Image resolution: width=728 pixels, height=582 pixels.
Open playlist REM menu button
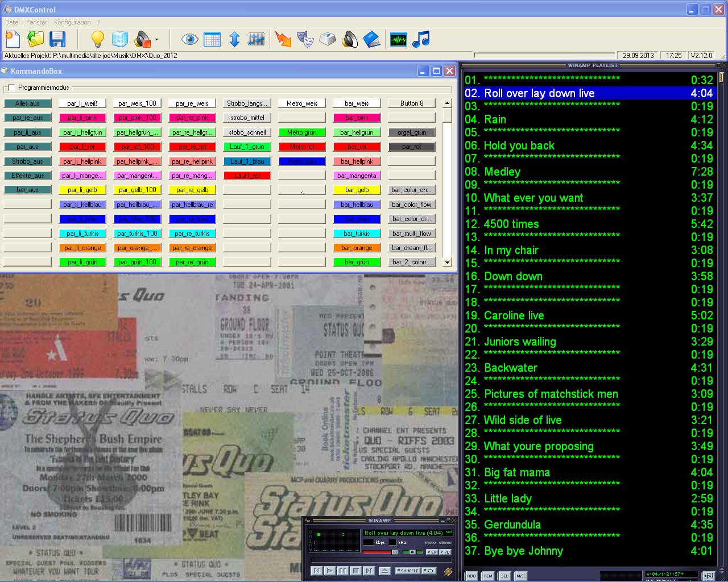tap(488, 576)
